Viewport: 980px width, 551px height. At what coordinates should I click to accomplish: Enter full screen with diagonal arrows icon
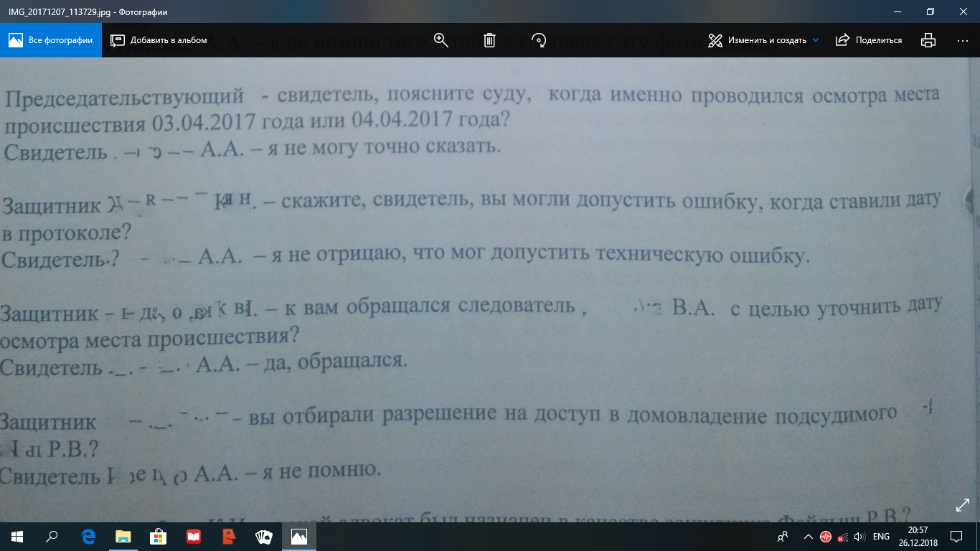(x=963, y=506)
